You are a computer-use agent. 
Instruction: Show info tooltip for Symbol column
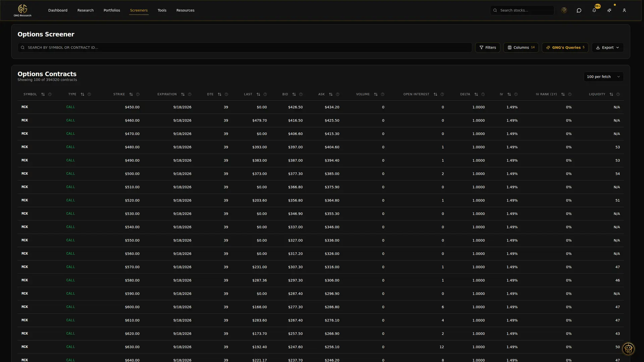click(x=50, y=95)
